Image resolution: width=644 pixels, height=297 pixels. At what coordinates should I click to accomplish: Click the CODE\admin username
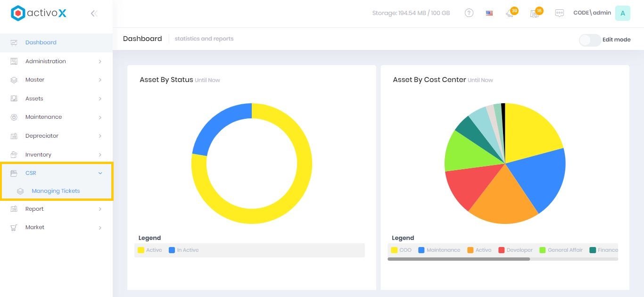tap(592, 13)
